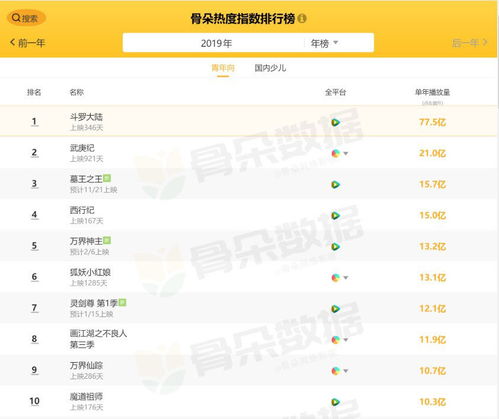Click multi-platform icon for 万界仙踪
Image resolution: width=499 pixels, height=419 pixels.
336,371
